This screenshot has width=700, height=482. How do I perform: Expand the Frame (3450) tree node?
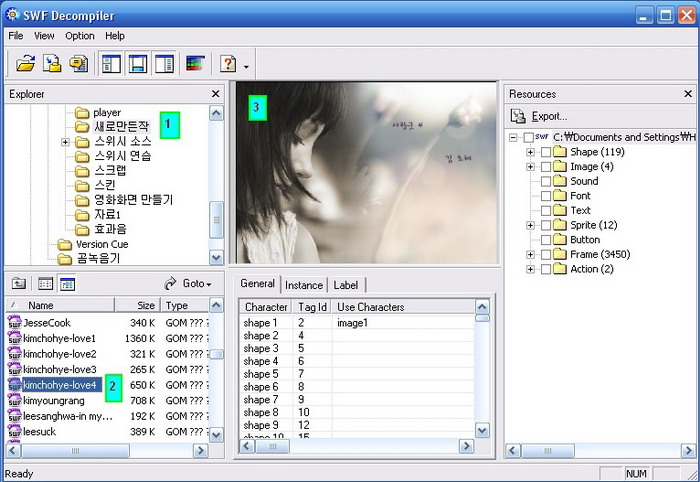pos(530,255)
